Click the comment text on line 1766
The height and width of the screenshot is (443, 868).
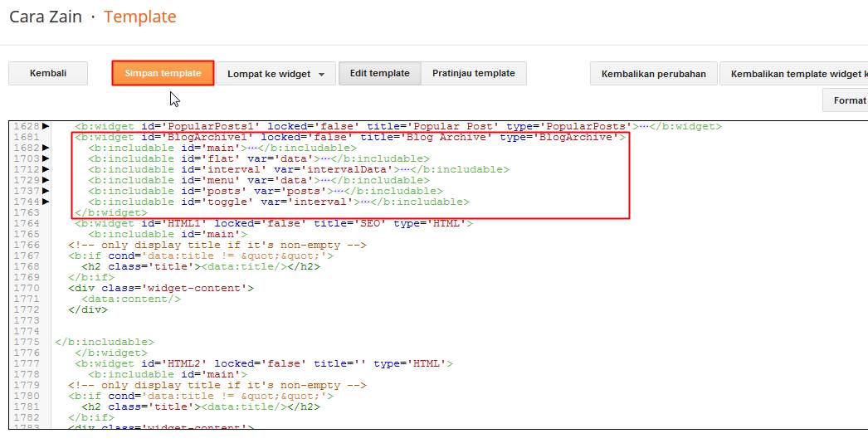tap(217, 245)
